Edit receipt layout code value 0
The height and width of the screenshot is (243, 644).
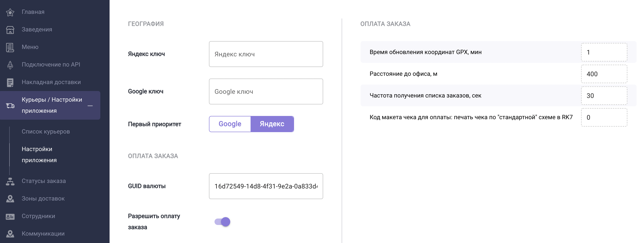click(604, 117)
